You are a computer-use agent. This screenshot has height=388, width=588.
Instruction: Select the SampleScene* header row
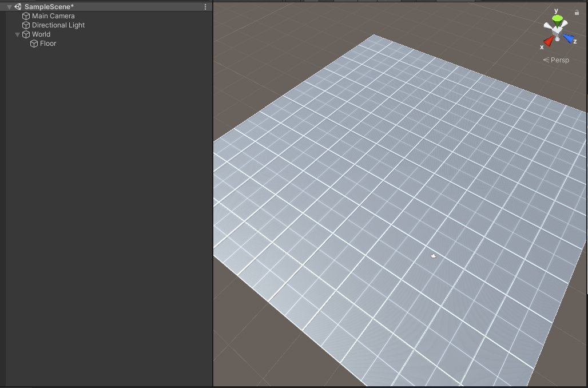coord(106,7)
